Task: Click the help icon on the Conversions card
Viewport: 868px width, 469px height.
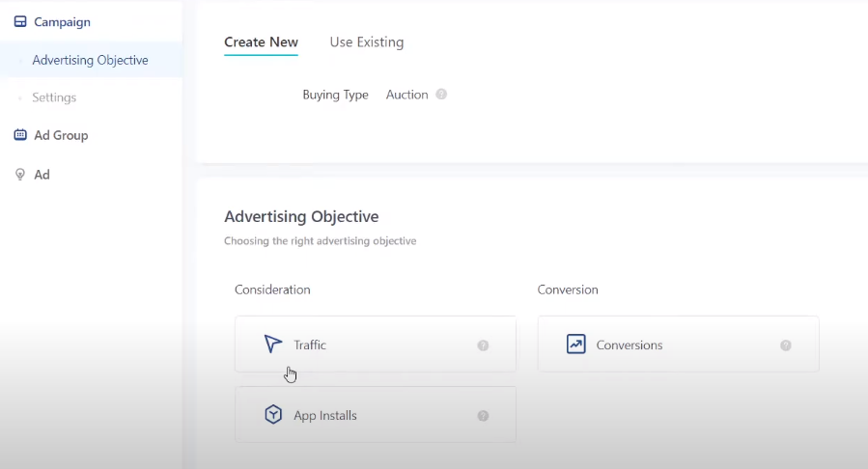Action: coord(786,345)
